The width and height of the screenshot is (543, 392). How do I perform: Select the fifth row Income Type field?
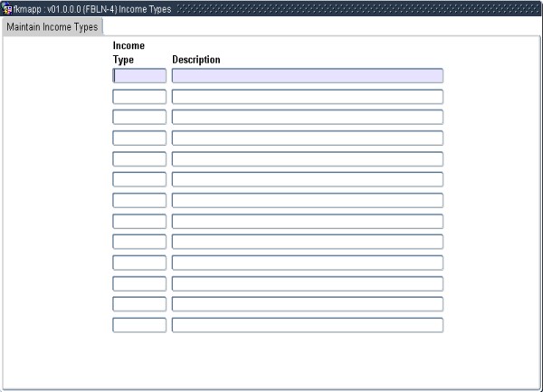(139, 159)
